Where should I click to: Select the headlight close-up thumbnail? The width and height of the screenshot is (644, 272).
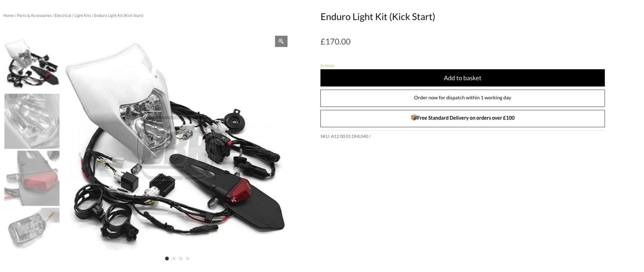[x=32, y=121]
